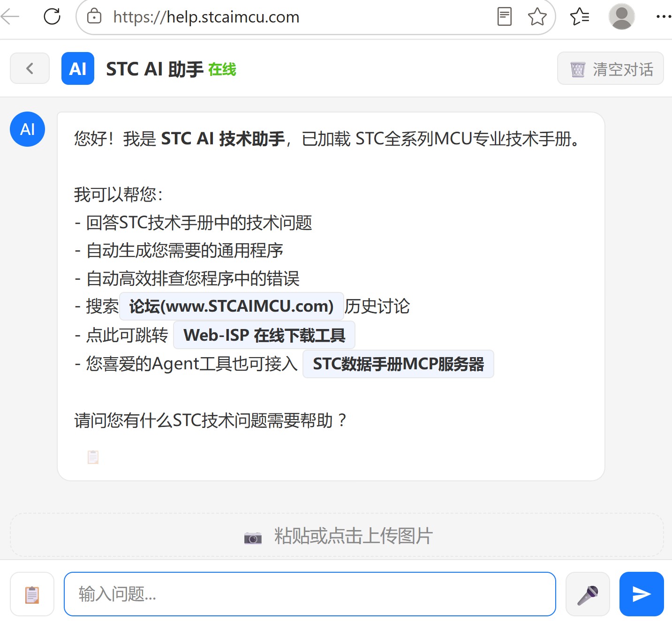Viewport: 672px width, 621px height.
Task: Send message with blue arrow button
Action: tap(642, 594)
